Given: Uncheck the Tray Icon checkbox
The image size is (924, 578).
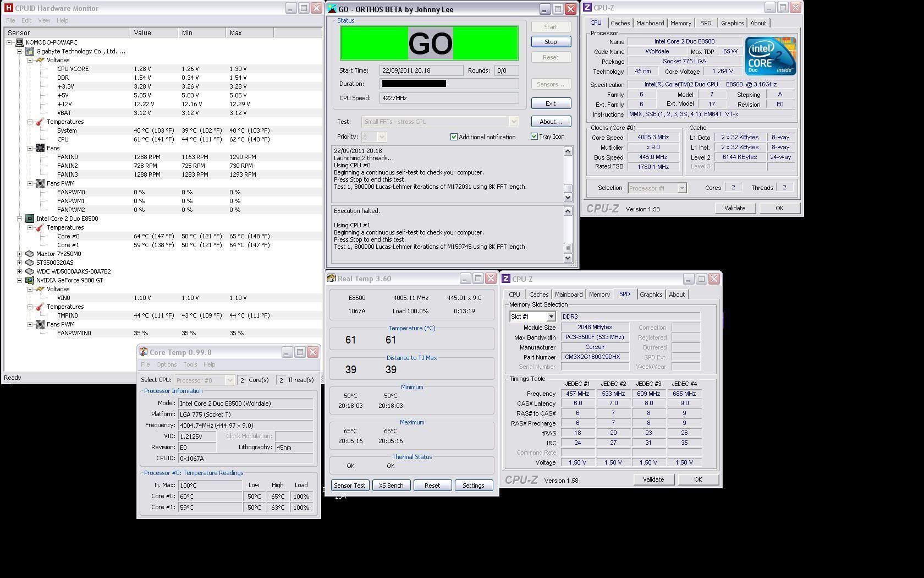Looking at the screenshot, I should [x=534, y=137].
